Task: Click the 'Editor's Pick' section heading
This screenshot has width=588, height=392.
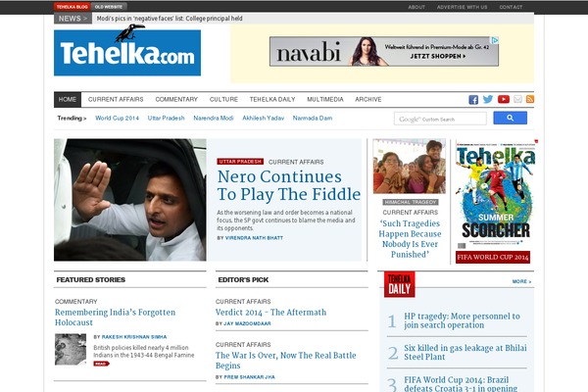Action: coord(243,280)
